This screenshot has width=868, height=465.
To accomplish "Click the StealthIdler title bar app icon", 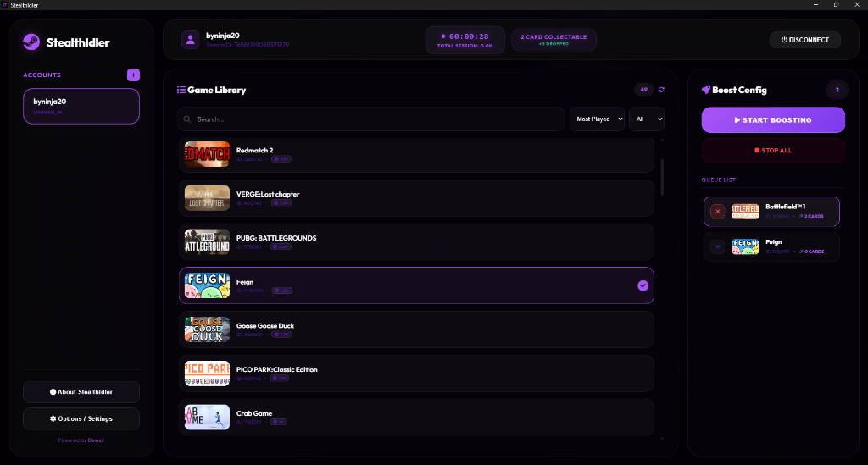I will (x=4, y=5).
